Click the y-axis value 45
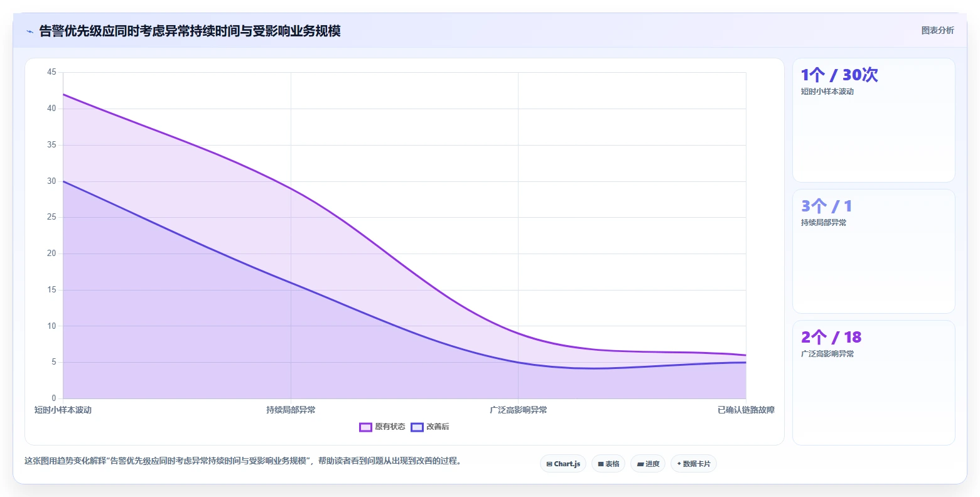The height and width of the screenshot is (497, 980). pyautogui.click(x=51, y=72)
